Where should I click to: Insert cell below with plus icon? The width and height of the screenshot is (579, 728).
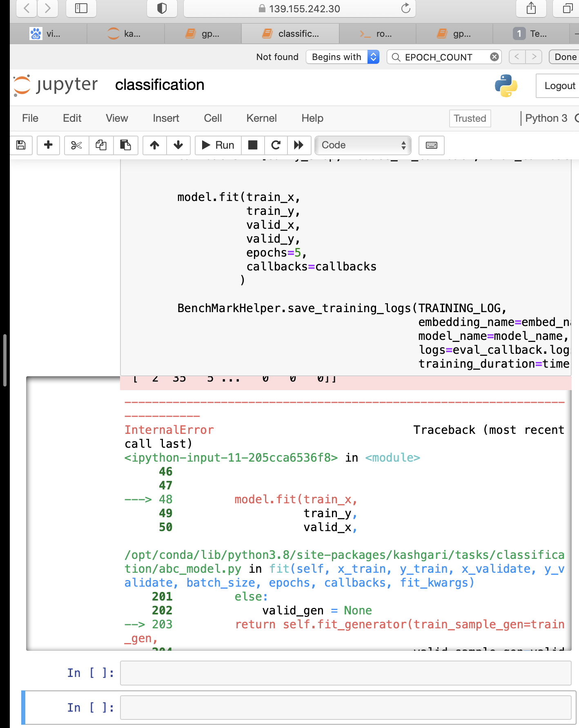pos(48,145)
